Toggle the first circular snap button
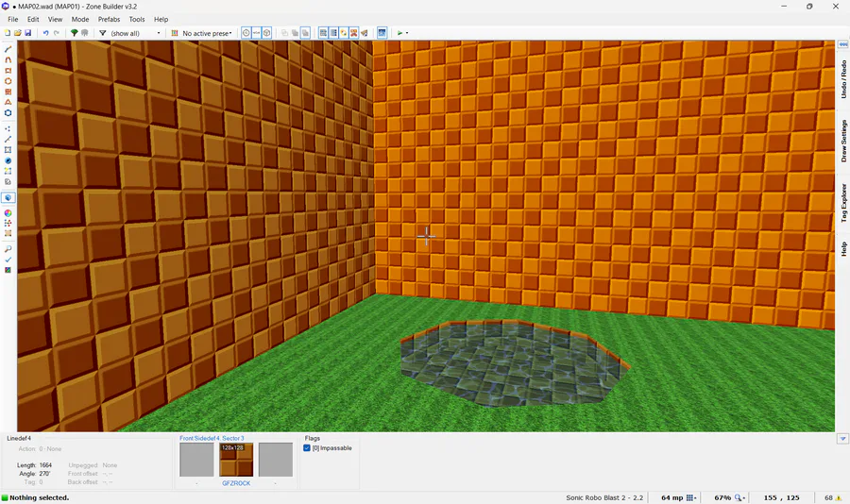Screen dimensions: 850x504 tap(246, 33)
